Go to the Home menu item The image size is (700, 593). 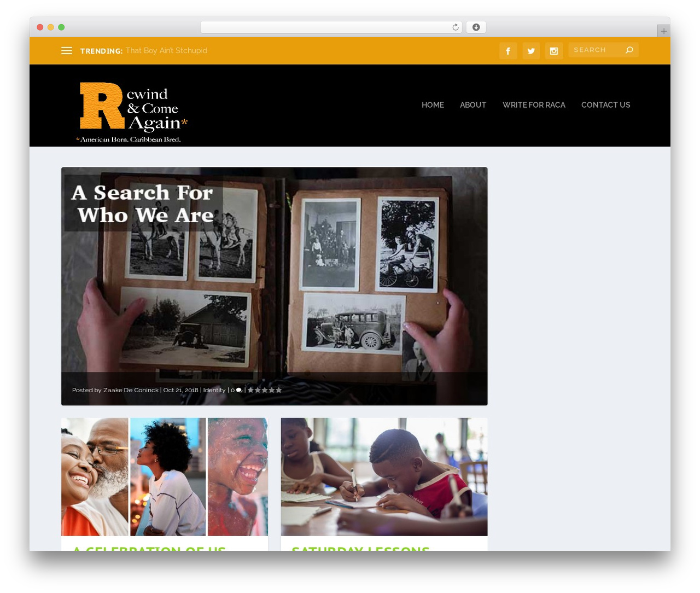433,105
